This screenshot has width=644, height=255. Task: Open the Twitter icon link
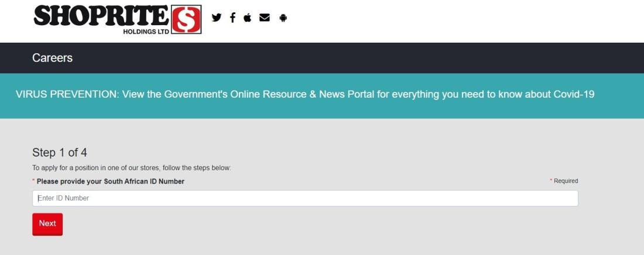217,18
